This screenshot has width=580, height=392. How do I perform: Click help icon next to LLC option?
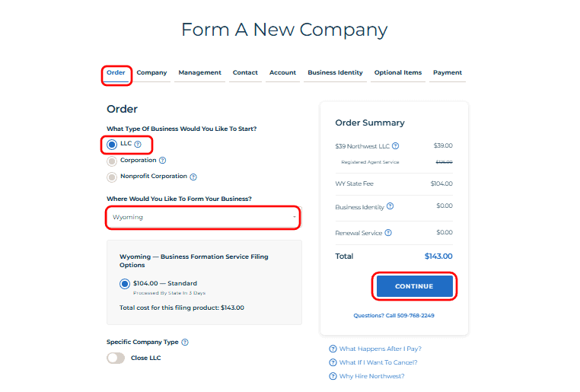coord(138,144)
